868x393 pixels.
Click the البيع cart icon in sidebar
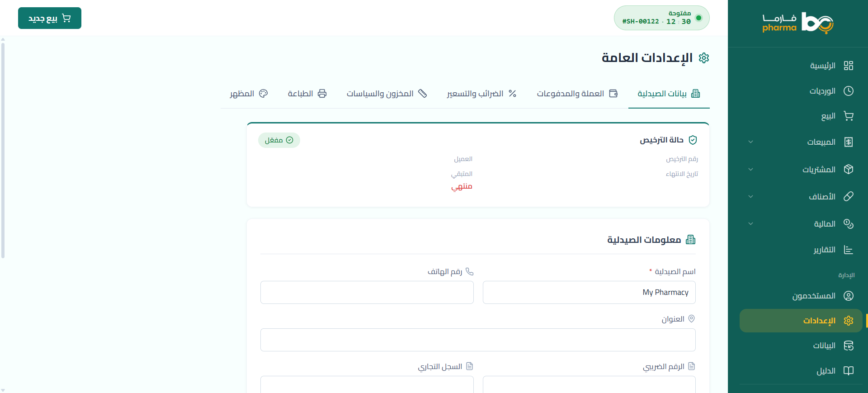click(849, 116)
